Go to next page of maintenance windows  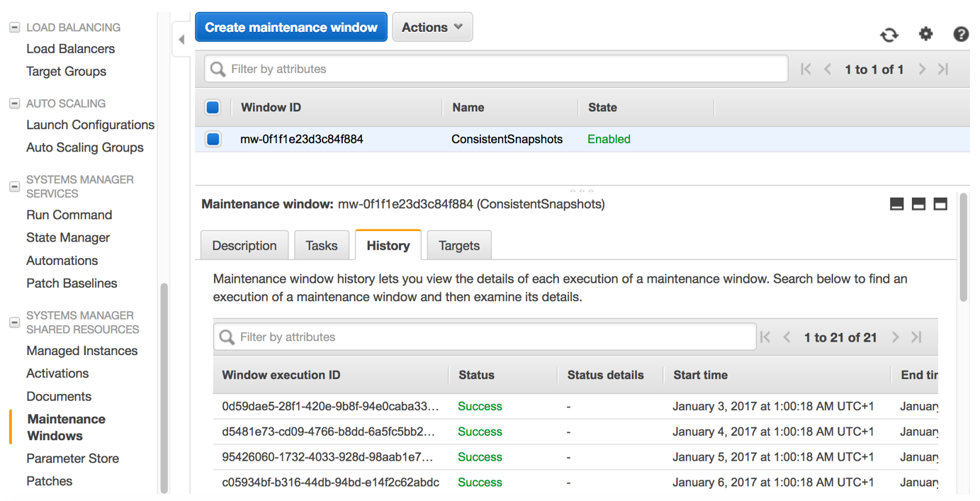(922, 69)
